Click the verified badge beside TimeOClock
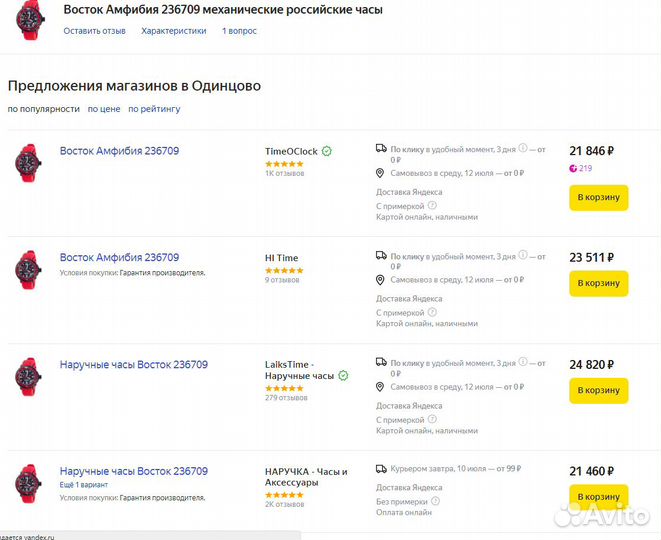Viewport: 661px width, 540px height. click(327, 151)
